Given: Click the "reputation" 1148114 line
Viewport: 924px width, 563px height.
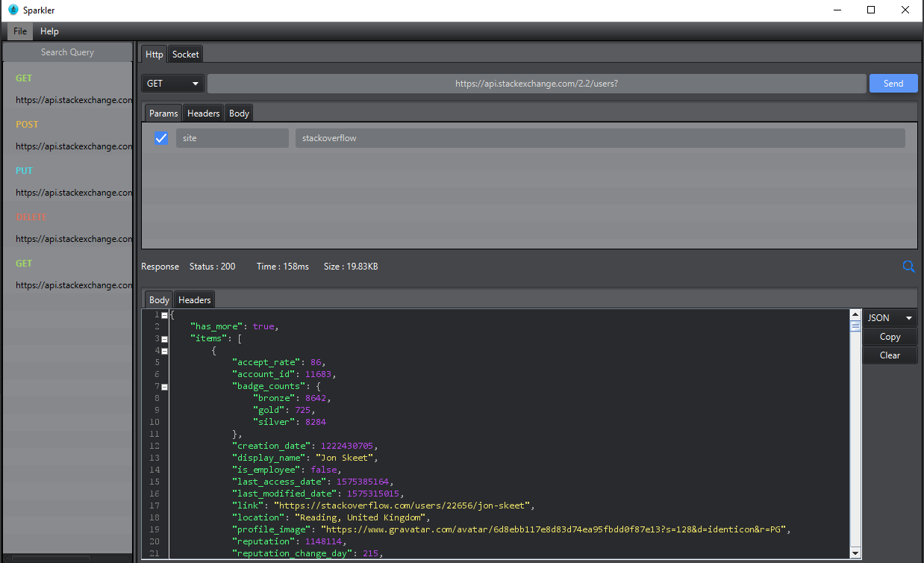Looking at the screenshot, I should click(x=291, y=541).
